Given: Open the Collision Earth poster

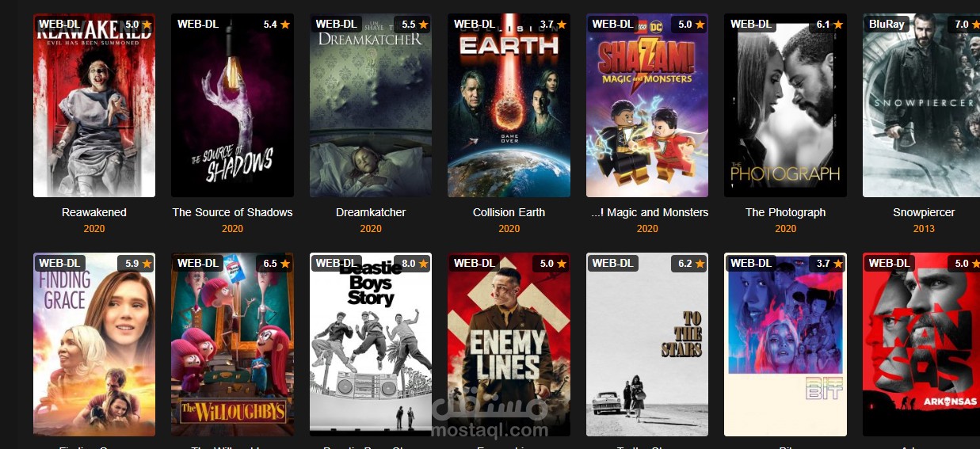Looking at the screenshot, I should 509,105.
